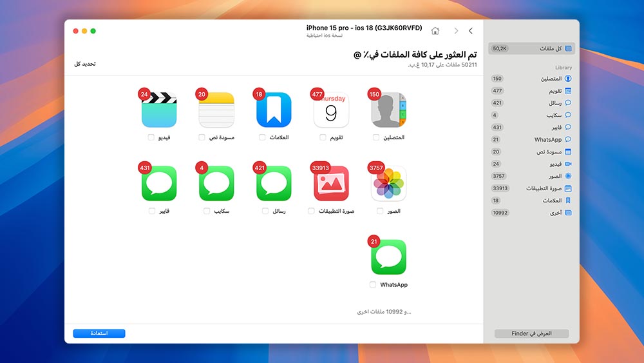644x363 pixels.
Task: Select الصور in sidebar library
Action: [531, 176]
